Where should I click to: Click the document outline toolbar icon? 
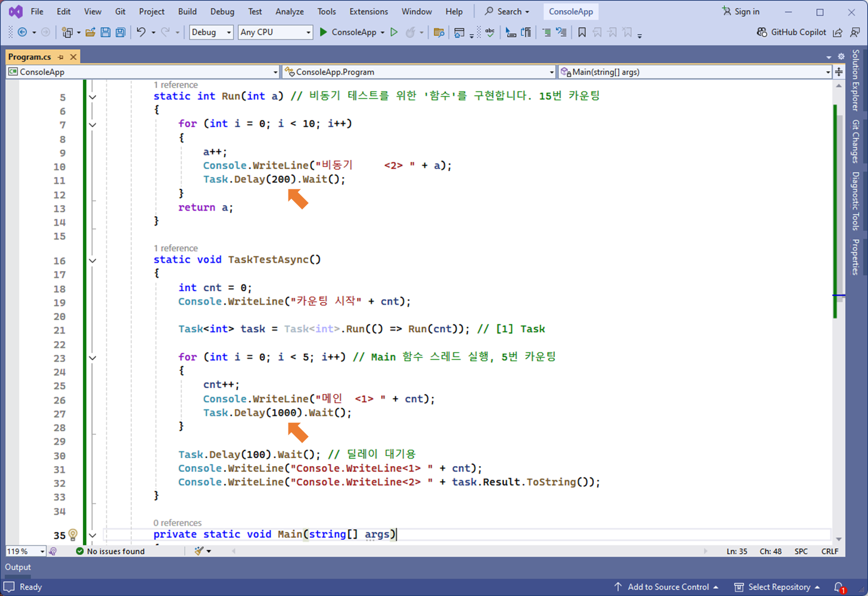(526, 33)
